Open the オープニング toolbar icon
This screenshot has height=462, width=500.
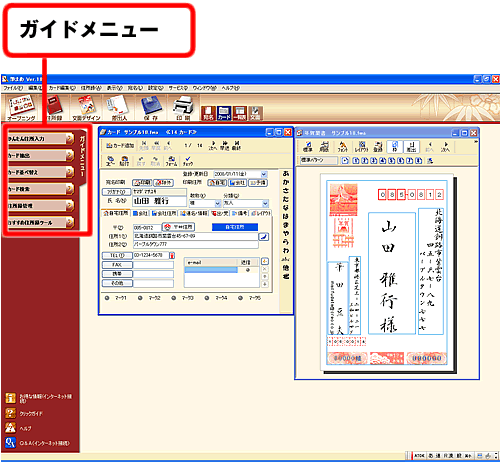tap(22, 108)
